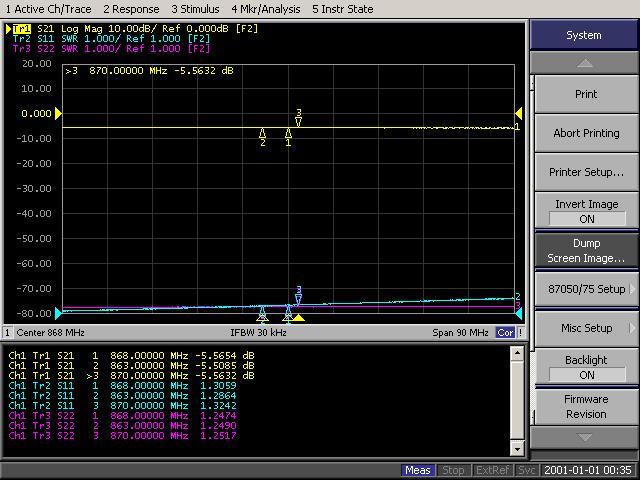Toggle the Cor correction indicator
Image resolution: width=640 pixels, height=480 pixels.
[506, 332]
